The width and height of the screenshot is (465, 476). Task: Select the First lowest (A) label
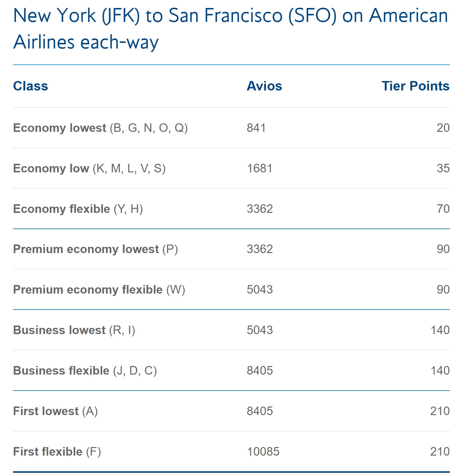[x=56, y=411]
